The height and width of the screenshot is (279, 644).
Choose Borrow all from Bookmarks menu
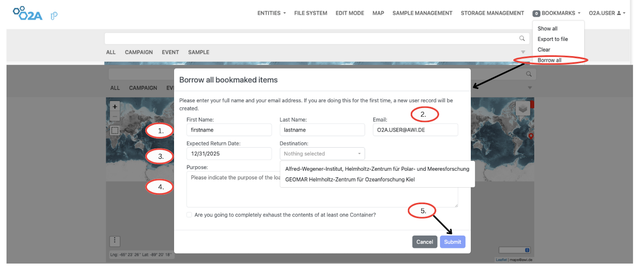click(x=549, y=60)
